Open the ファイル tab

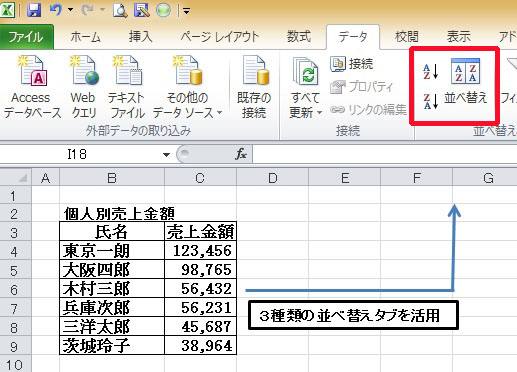pyautogui.click(x=26, y=37)
